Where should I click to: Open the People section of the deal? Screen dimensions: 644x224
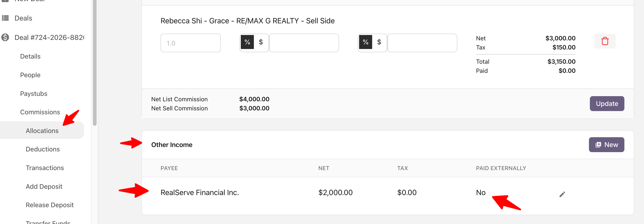point(30,75)
